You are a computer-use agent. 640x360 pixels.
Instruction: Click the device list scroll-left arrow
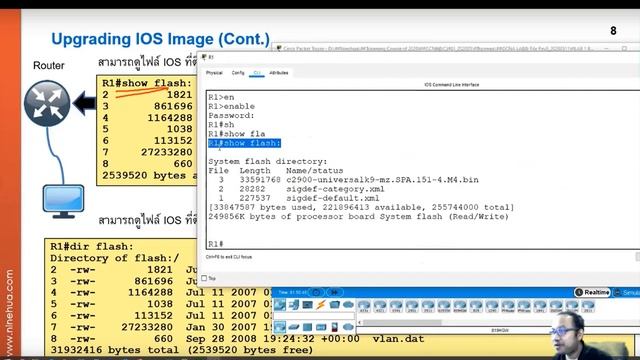360,322
